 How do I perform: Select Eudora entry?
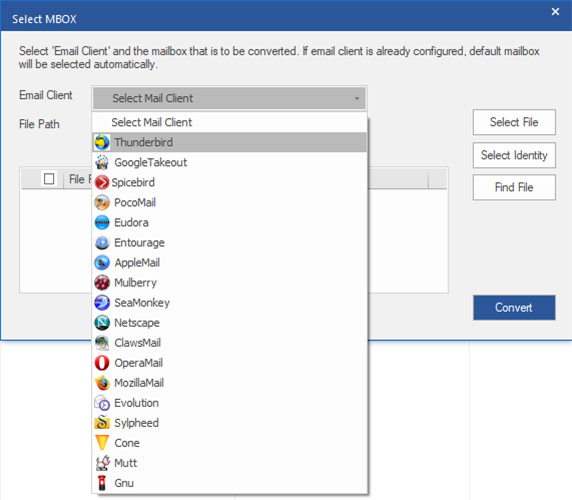click(x=229, y=222)
